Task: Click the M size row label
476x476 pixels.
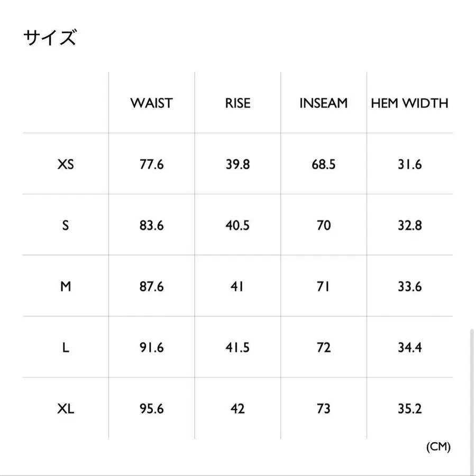Action: click(66, 287)
